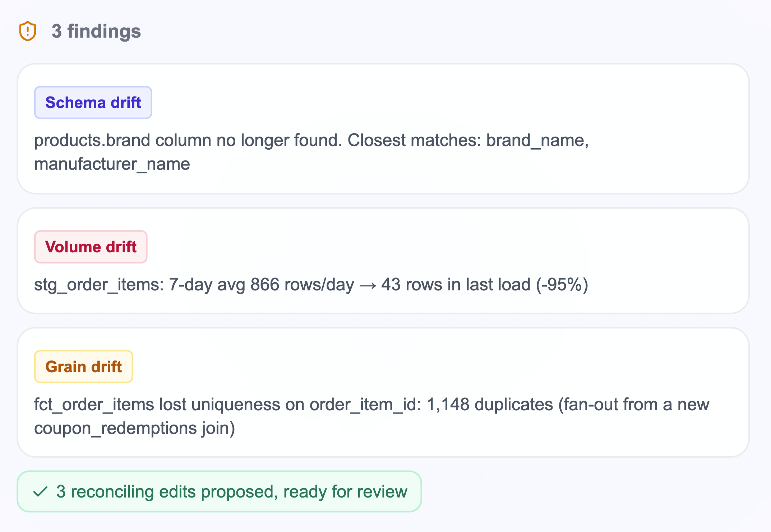Click the products.brand column finding text
This screenshot has width=771, height=532.
[x=311, y=152]
